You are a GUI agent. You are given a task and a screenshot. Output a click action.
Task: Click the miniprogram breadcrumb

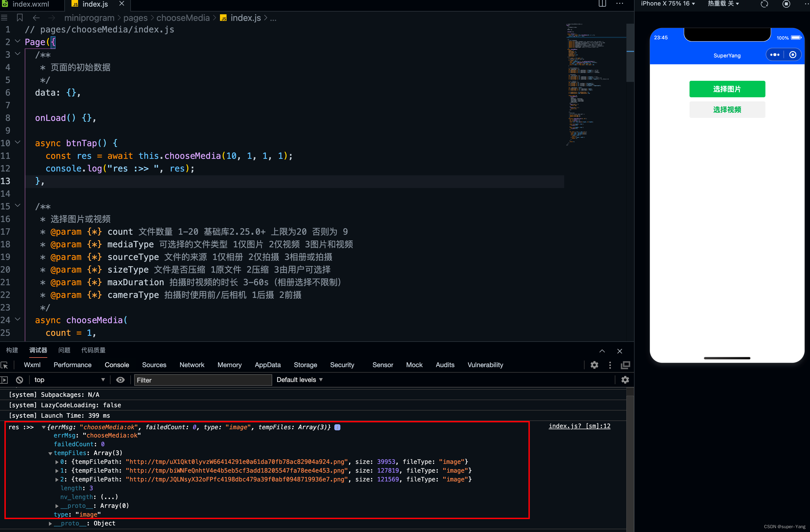(89, 18)
